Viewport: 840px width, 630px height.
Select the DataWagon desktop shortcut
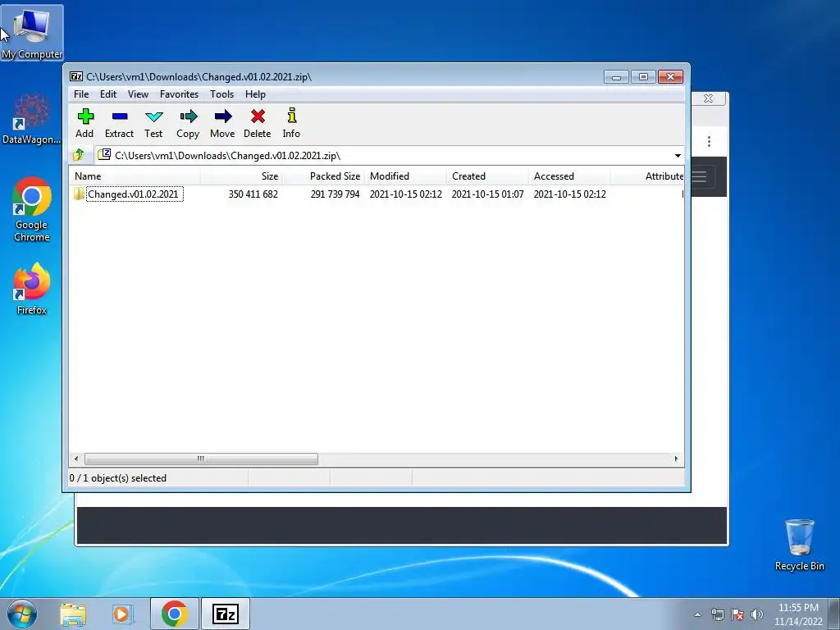[x=32, y=119]
